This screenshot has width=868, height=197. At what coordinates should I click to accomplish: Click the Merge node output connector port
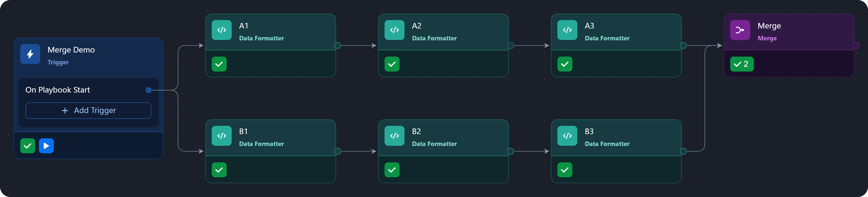pos(856,45)
